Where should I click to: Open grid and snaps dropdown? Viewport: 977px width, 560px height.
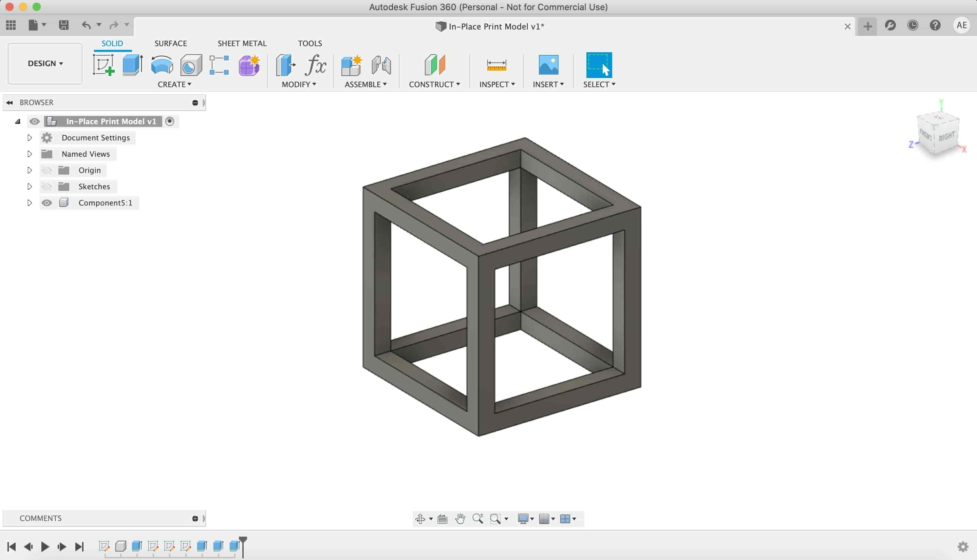click(x=547, y=519)
